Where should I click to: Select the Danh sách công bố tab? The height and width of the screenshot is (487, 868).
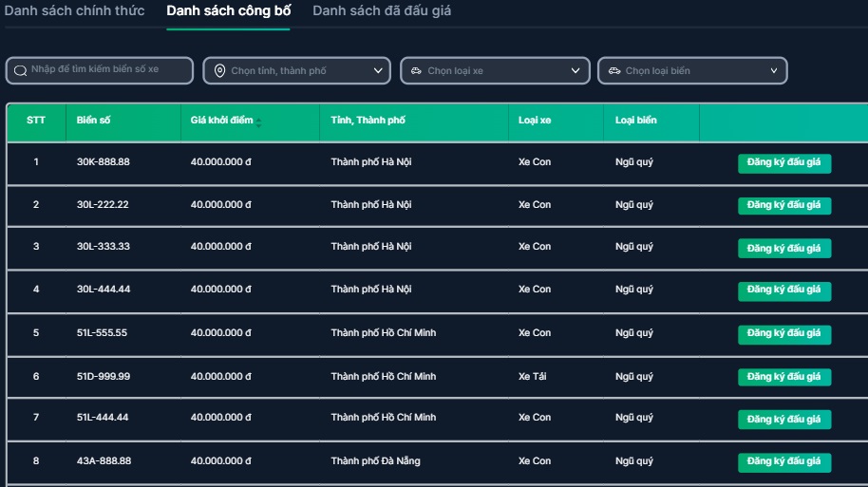[x=229, y=10]
